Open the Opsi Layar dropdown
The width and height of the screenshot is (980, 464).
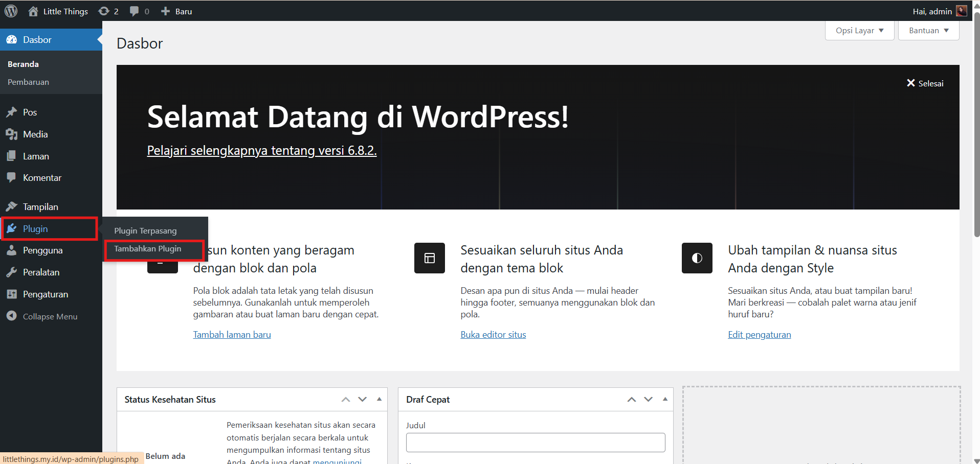pos(858,30)
